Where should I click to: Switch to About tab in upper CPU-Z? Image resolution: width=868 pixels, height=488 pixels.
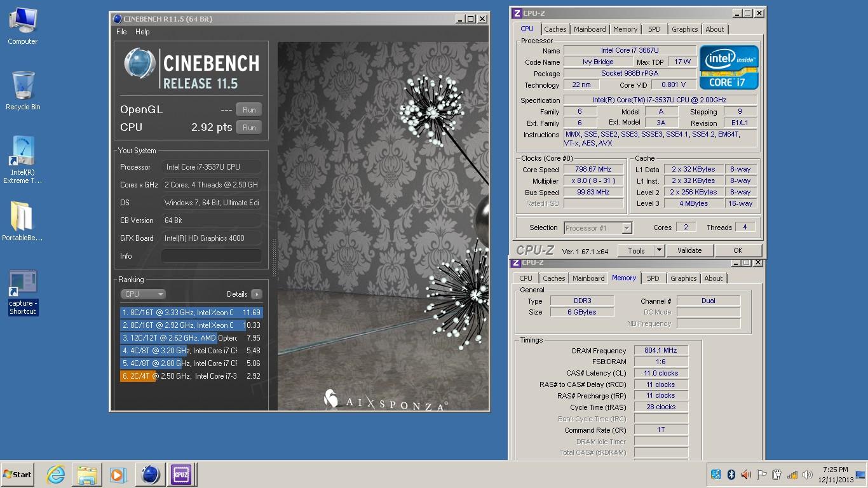(715, 29)
